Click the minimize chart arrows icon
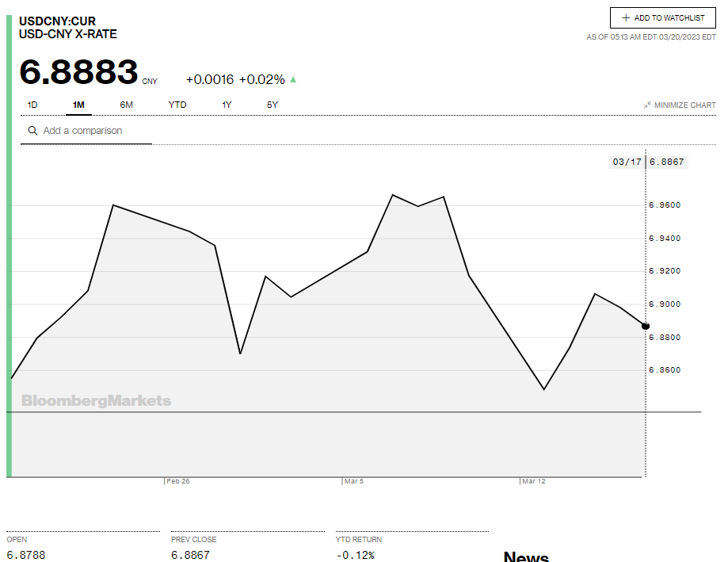728x562 pixels. 647,105
